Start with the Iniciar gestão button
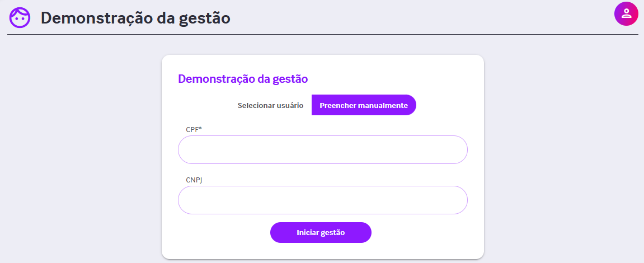 tap(321, 233)
